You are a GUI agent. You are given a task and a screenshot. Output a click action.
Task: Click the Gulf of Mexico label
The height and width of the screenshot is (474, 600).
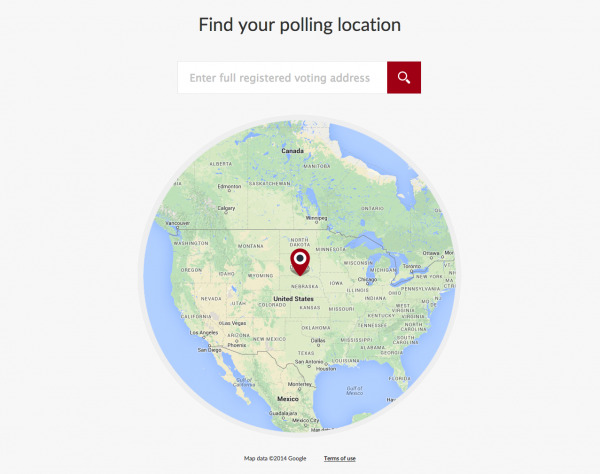coord(354,391)
